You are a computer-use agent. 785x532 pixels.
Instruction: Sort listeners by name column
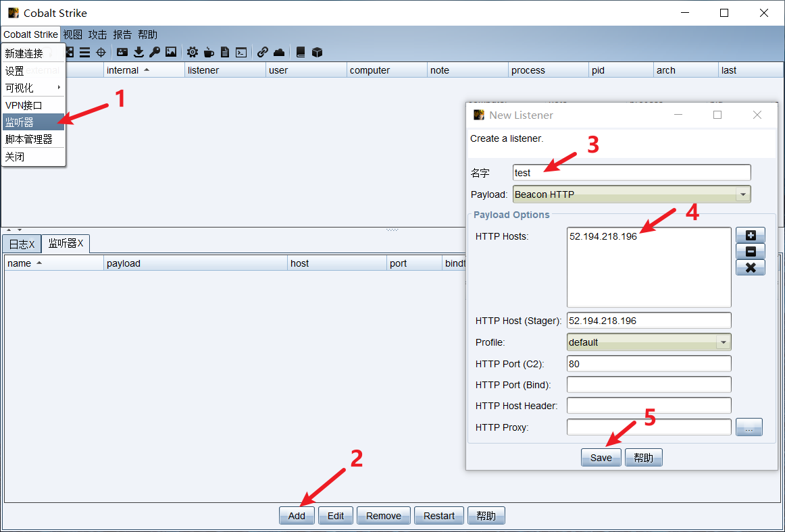coord(54,263)
